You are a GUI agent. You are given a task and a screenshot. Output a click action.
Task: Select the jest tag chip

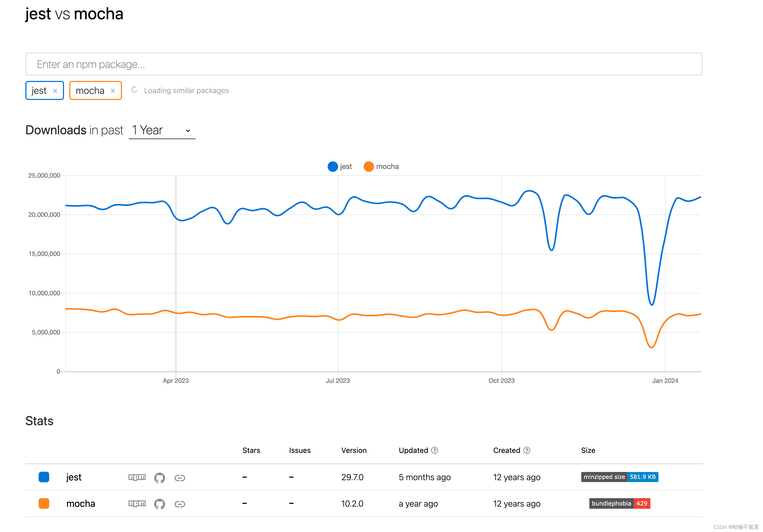[x=44, y=90]
